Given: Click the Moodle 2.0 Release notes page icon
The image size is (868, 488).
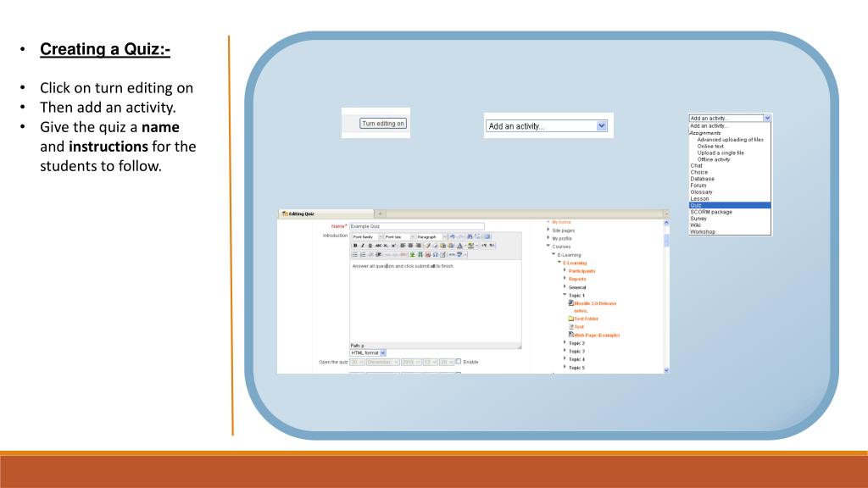Looking at the screenshot, I should click(570, 303).
